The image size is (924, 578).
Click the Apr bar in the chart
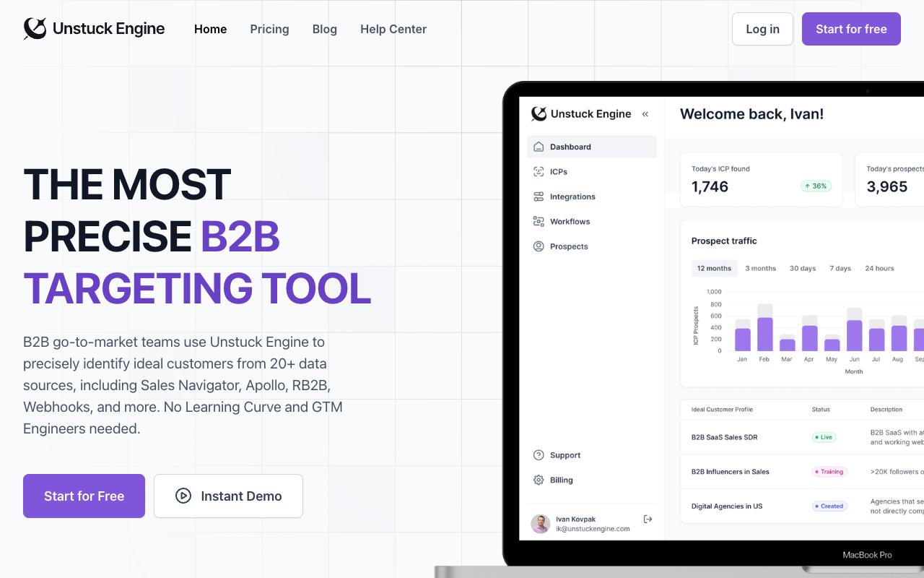810,333
